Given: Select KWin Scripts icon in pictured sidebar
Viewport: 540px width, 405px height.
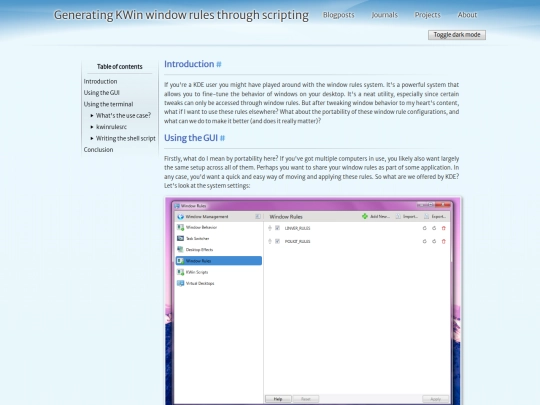Looking at the screenshot, I should (180, 272).
